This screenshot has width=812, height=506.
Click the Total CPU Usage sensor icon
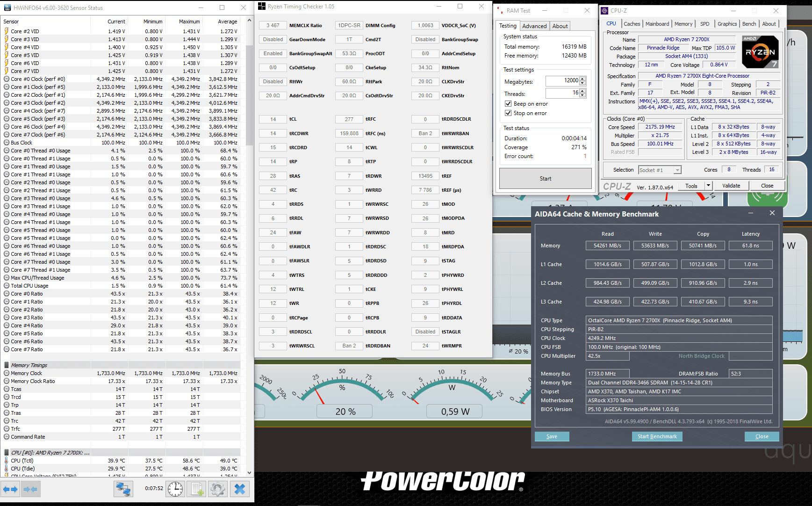[x=7, y=286]
